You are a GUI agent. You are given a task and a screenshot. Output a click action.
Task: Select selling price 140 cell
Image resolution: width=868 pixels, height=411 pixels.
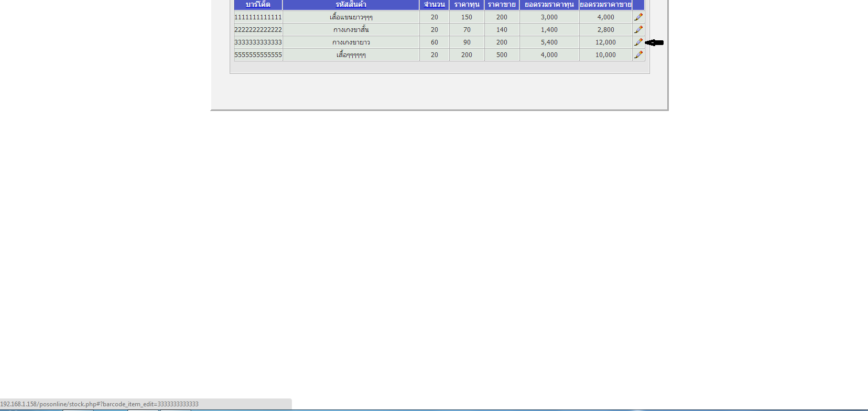pos(502,30)
